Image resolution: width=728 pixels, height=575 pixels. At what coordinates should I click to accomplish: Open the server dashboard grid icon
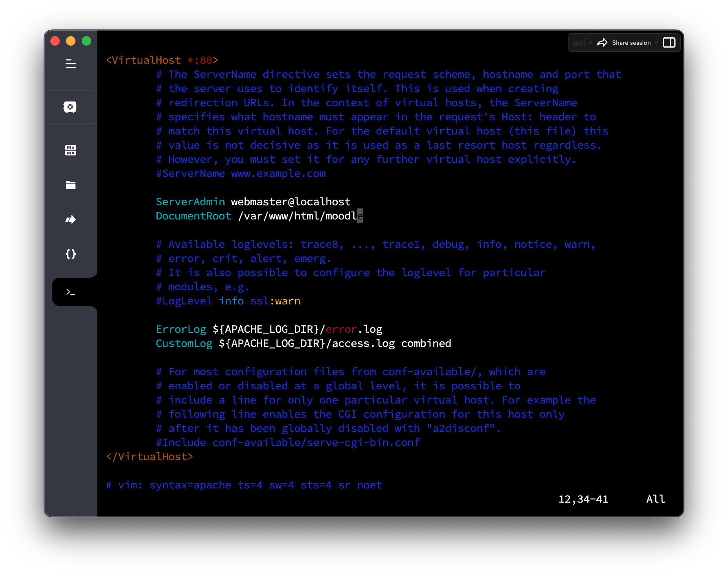tap(71, 150)
